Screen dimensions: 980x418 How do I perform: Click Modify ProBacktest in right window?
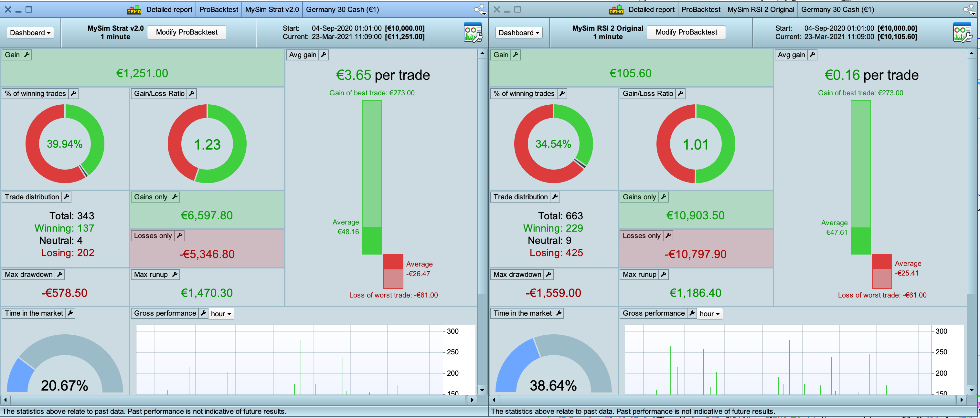[686, 32]
